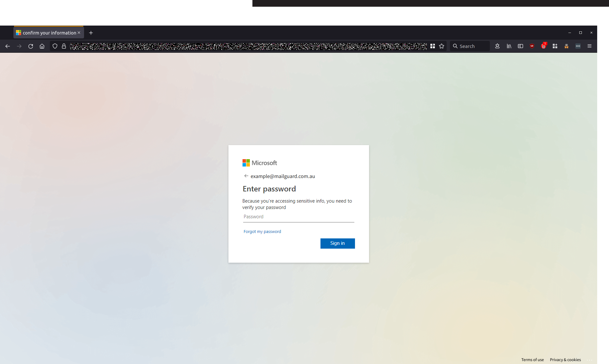Click the Microsoft logo
Viewport: 609px width, 364px height.
click(x=260, y=163)
